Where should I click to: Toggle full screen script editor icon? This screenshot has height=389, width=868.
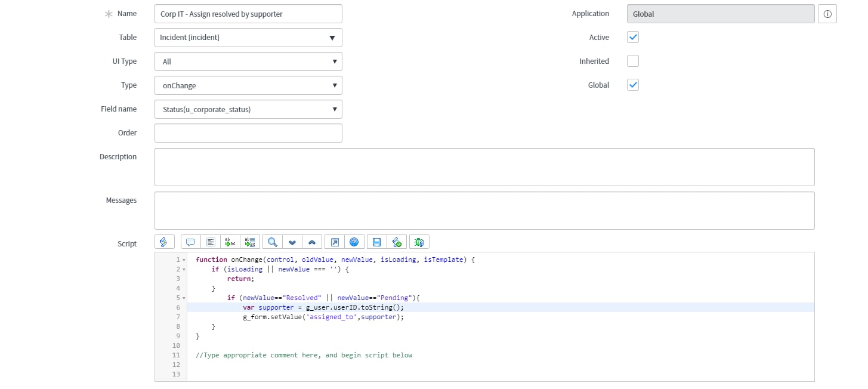click(x=335, y=242)
